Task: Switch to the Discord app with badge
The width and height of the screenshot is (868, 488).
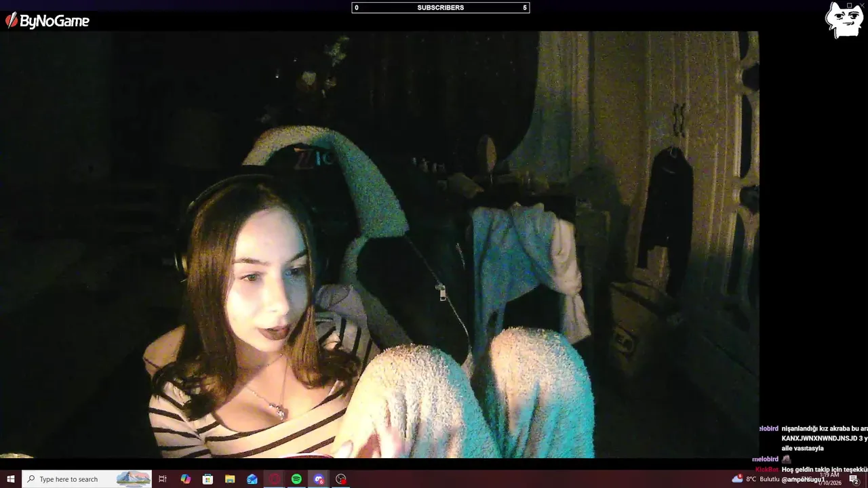Action: (x=319, y=479)
